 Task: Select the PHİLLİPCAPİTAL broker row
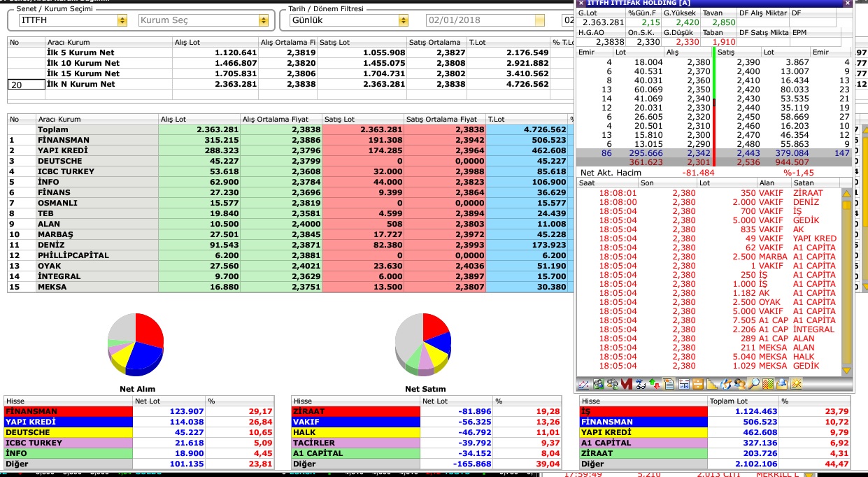[290, 255]
